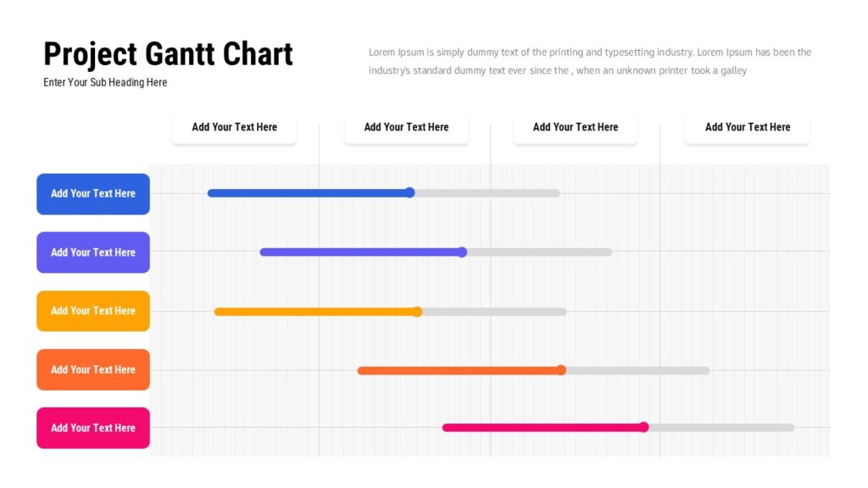Viewport: 868px width, 488px height.
Task: Select the pink row label button
Action: (93, 428)
